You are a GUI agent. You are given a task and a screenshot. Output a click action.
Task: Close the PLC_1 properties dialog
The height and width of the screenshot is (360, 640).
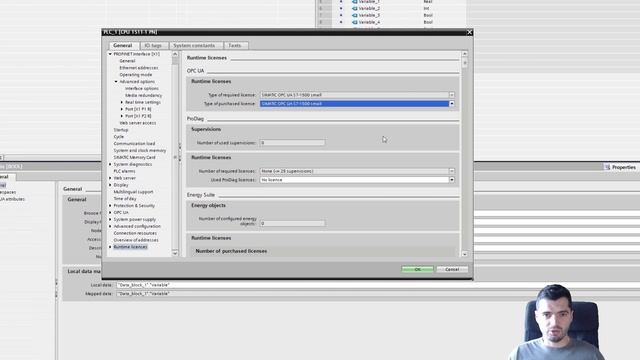point(469,32)
